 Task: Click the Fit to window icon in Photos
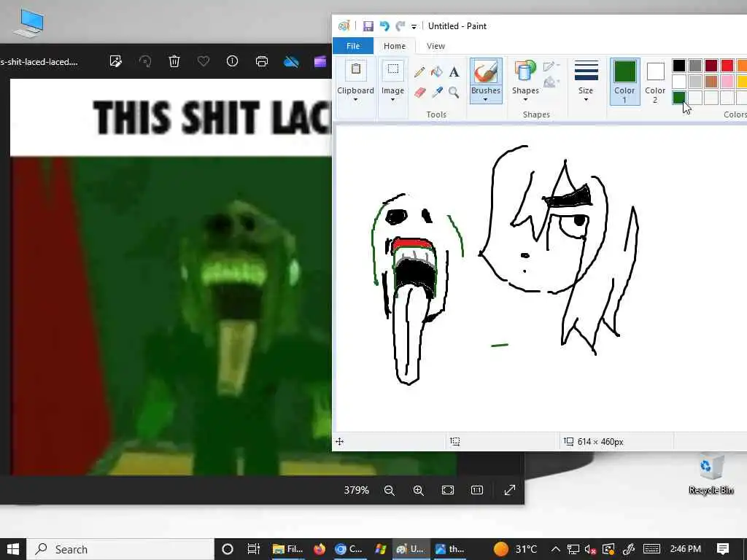(448, 491)
